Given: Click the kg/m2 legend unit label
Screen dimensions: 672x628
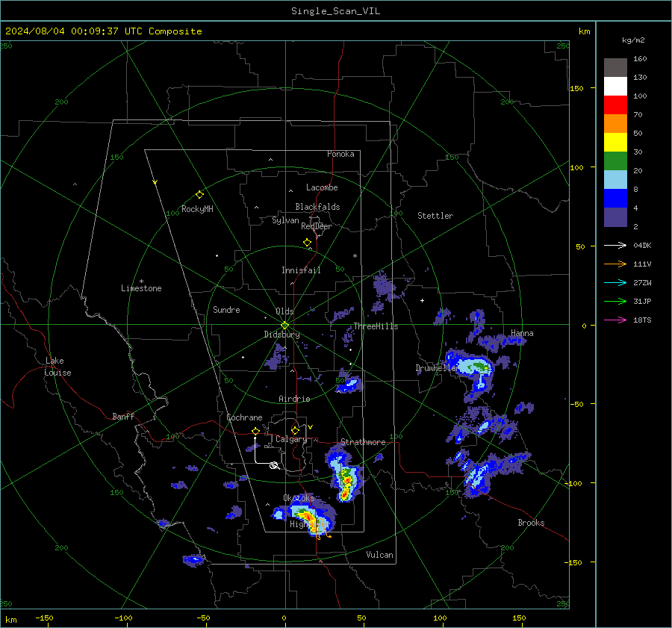Looking at the screenshot, I should 633,40.
